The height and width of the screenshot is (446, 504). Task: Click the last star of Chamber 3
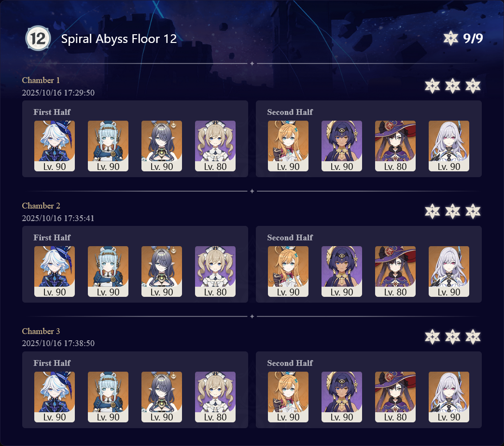[x=473, y=337]
